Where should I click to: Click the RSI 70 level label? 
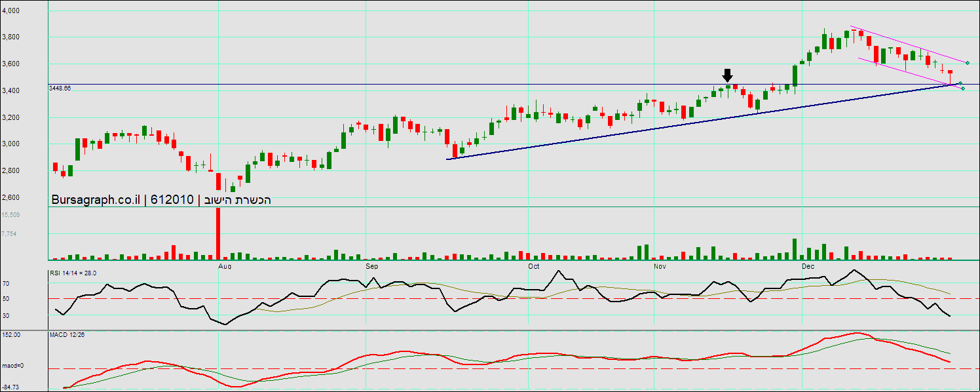pos(7,284)
